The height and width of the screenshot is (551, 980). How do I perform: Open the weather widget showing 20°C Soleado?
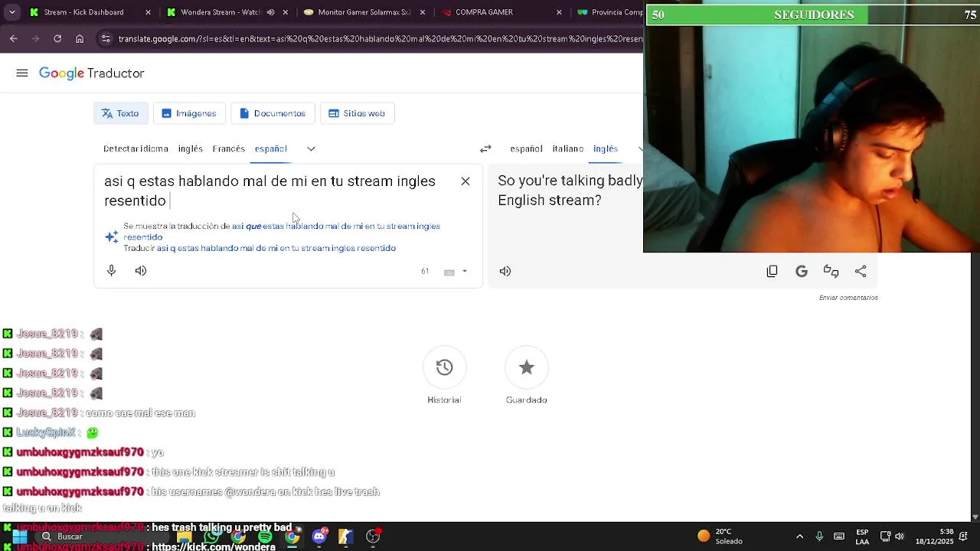720,536
